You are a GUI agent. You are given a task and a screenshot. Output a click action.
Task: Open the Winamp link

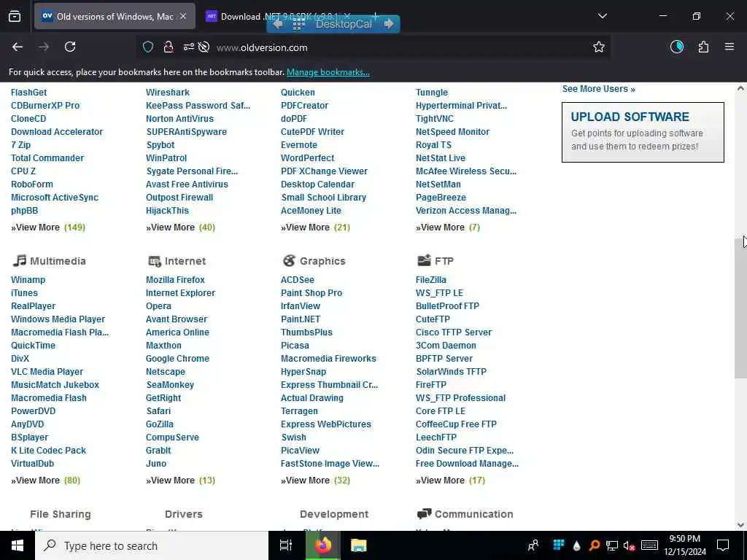28,279
